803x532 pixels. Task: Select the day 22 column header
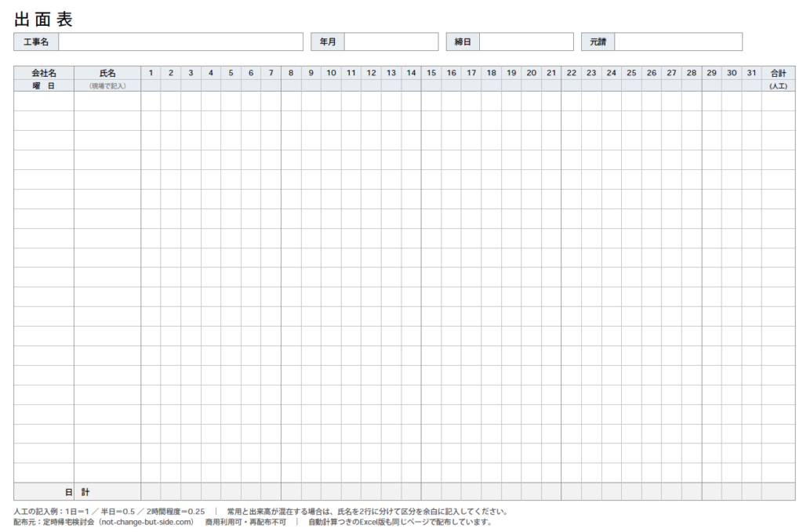[x=572, y=73]
